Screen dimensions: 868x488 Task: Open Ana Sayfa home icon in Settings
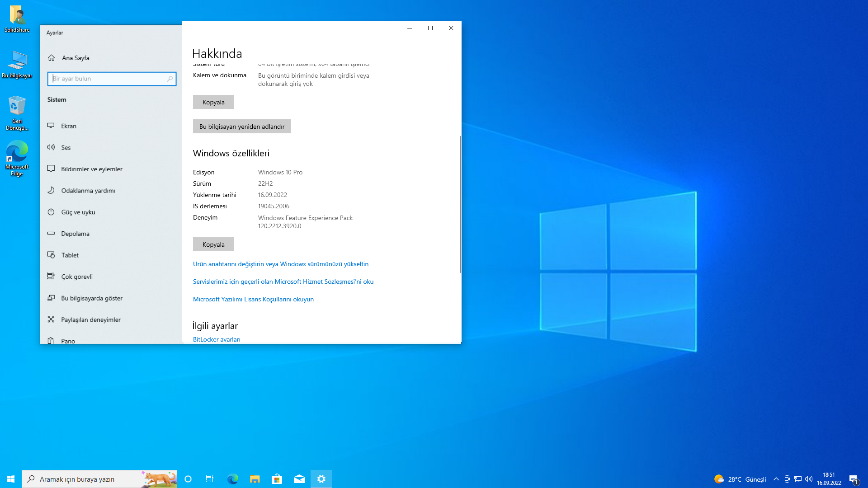pos(52,58)
